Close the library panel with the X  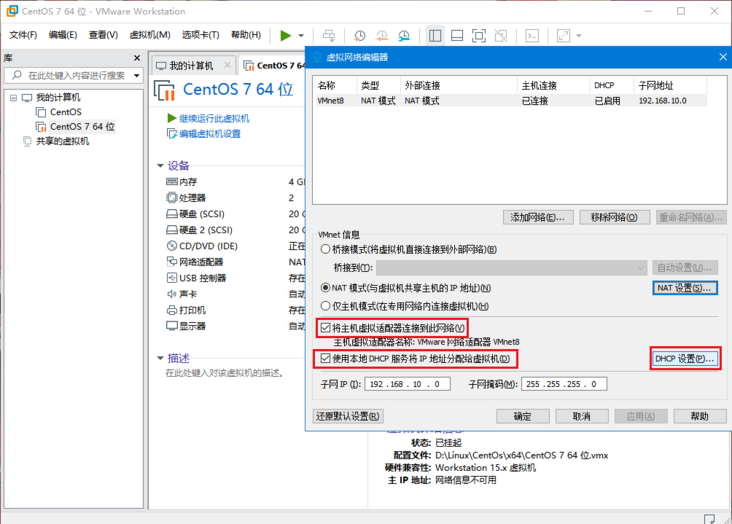[x=137, y=58]
